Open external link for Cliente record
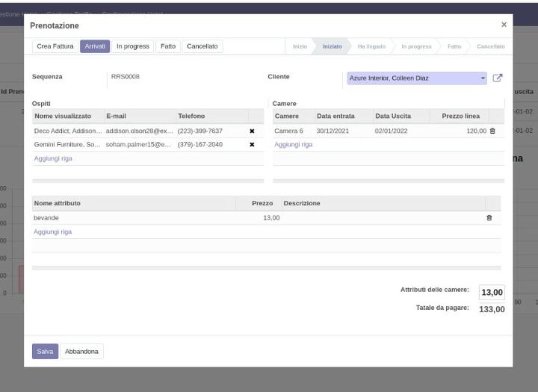The width and height of the screenshot is (538, 392). point(498,78)
